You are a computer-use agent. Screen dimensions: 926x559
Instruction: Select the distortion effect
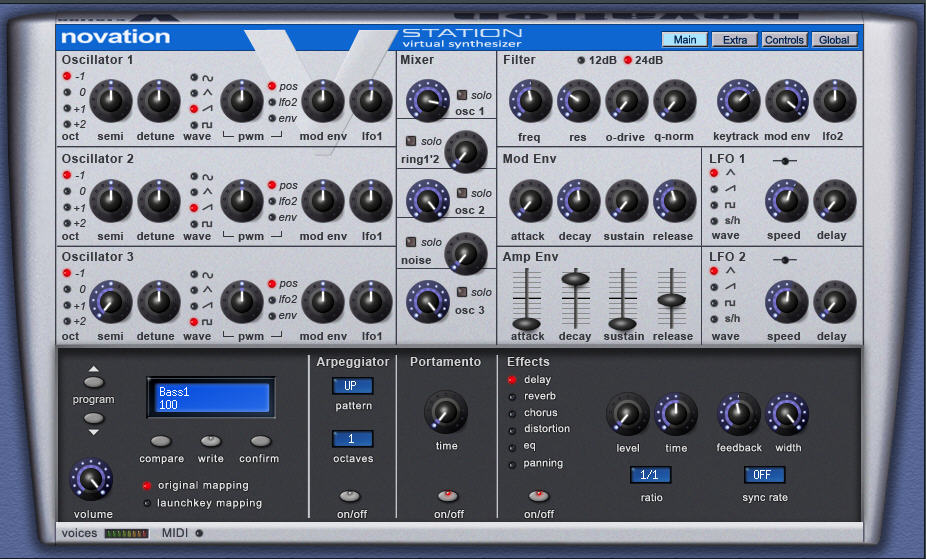pyautogui.click(x=512, y=430)
